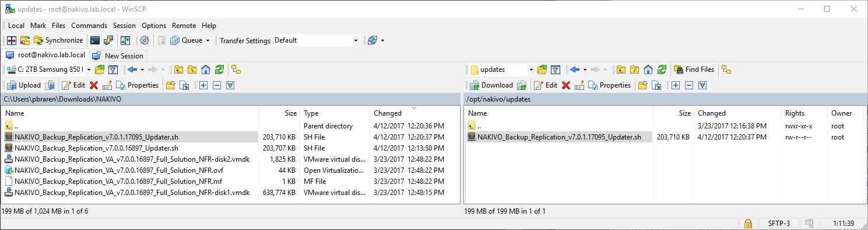
Task: Delete selected local file with red X
Action: point(93,85)
